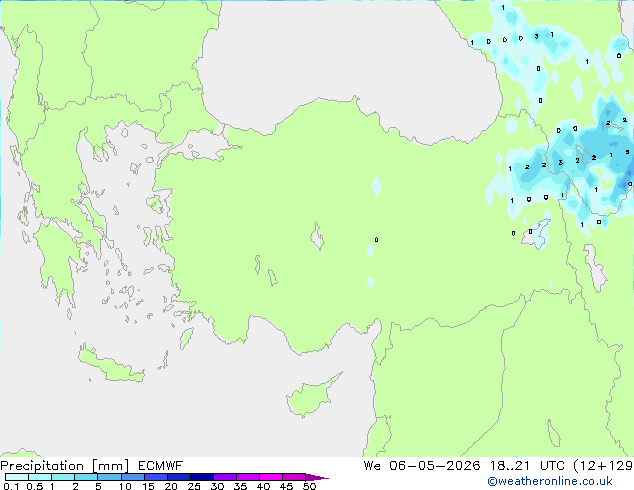Click the '50' legend scale value
Image resolution: width=634 pixels, height=490 pixels.
[309, 486]
